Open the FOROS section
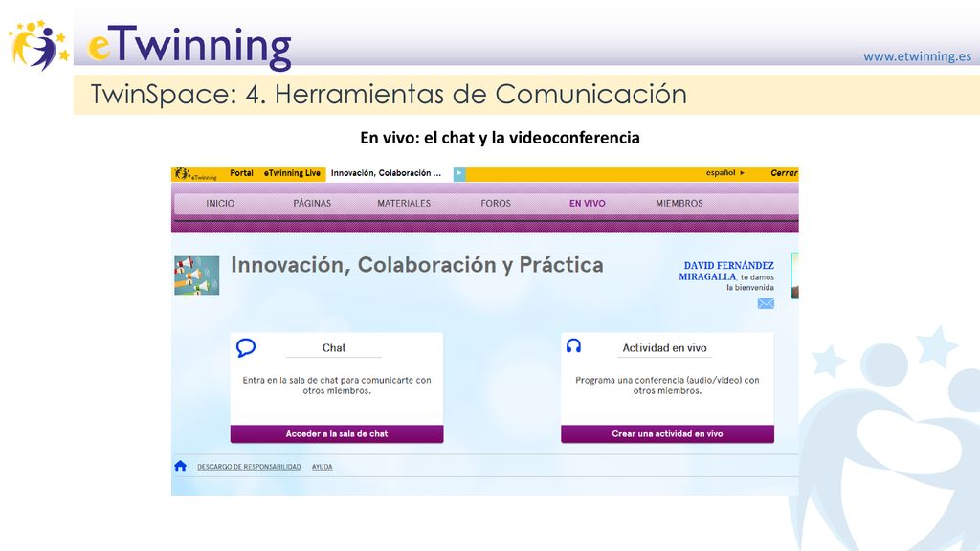 tap(496, 204)
